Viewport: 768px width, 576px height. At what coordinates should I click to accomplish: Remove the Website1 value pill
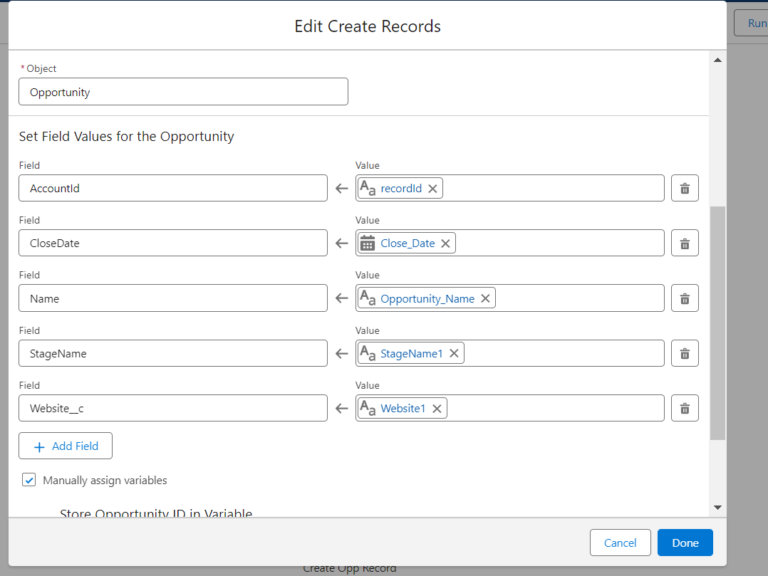coord(437,408)
